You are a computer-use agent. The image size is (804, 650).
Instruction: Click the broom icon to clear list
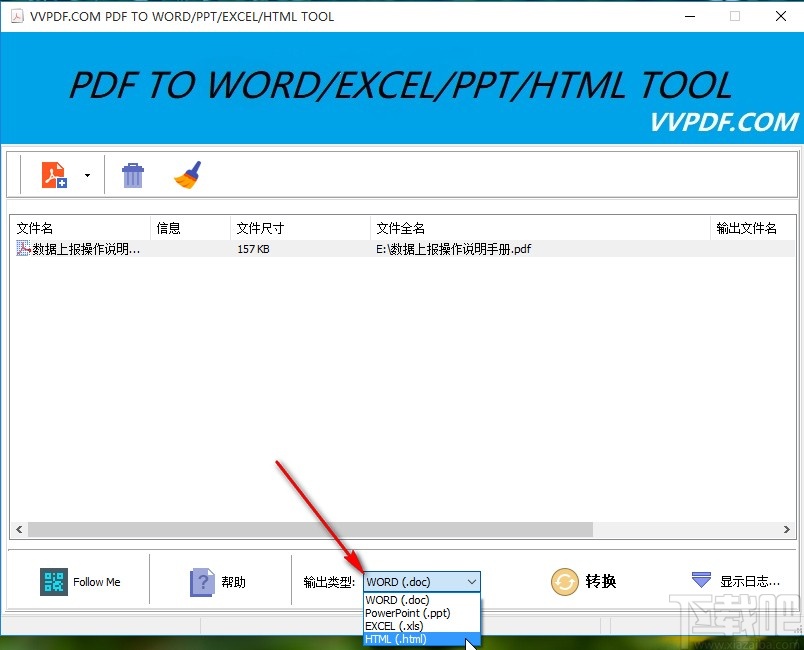pos(186,173)
